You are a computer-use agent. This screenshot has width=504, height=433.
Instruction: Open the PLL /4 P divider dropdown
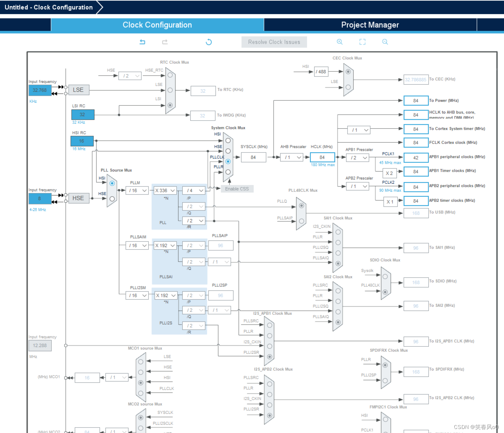(194, 190)
